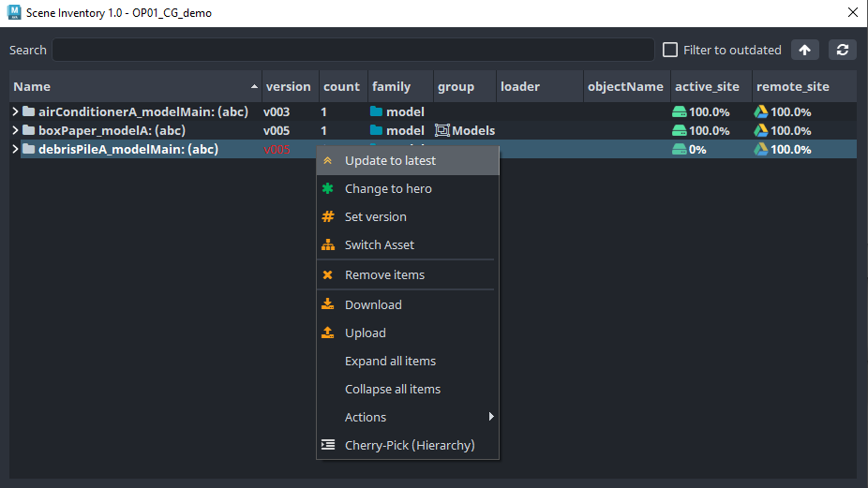Click the Cherry-Pick hierarchy list icon
Screen dimensions: 868x488
pos(328,445)
